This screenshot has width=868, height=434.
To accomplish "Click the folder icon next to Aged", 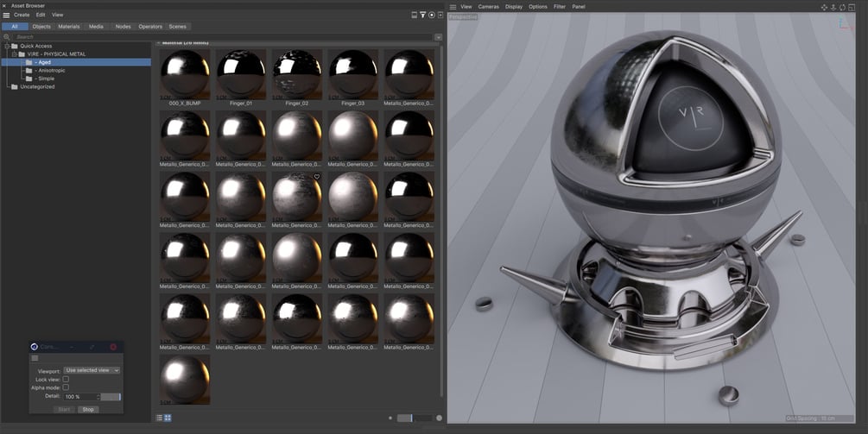I will click(x=29, y=62).
